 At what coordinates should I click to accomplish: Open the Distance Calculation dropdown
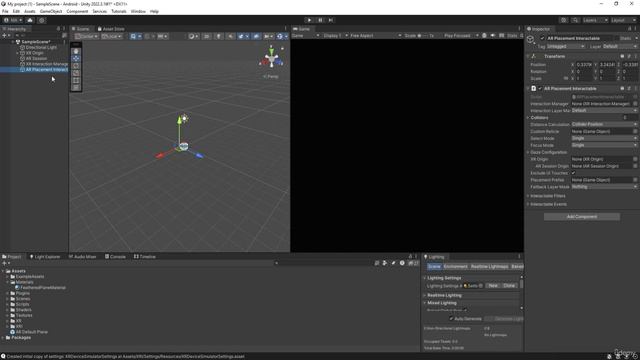604,124
